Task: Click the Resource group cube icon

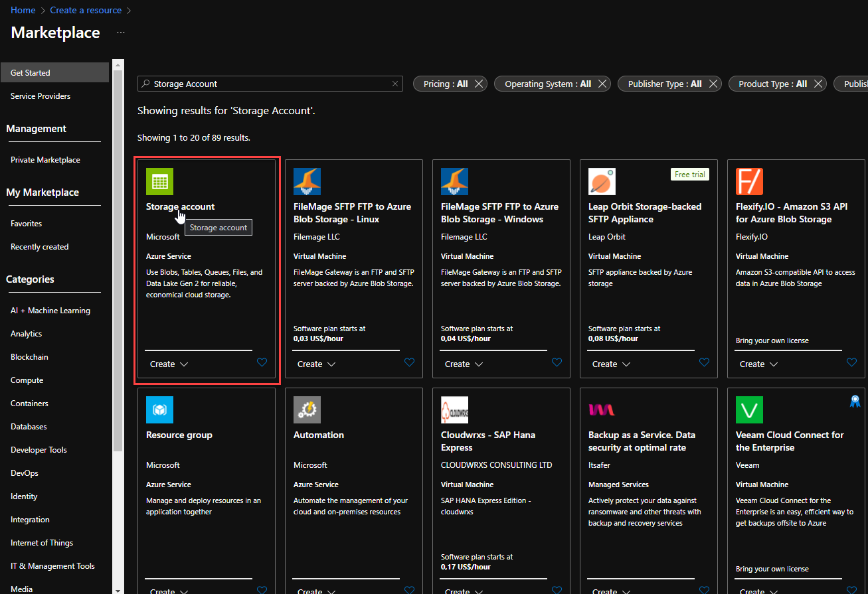Action: (x=159, y=409)
